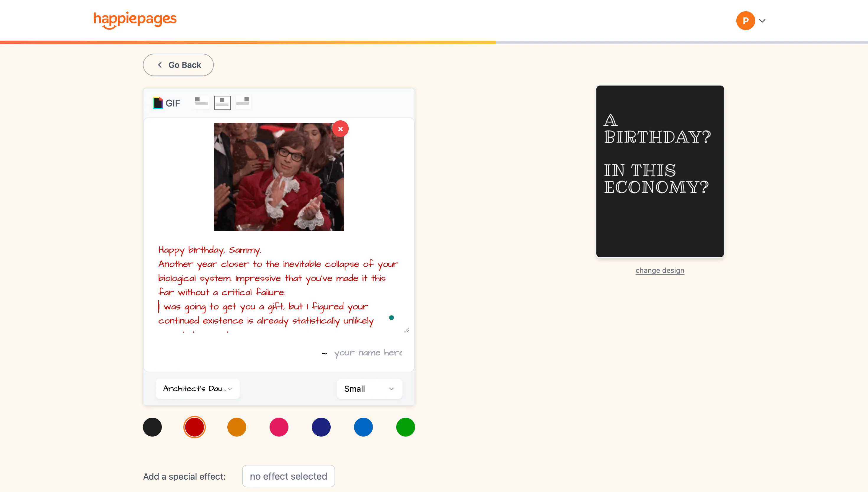Choose the green text color swatch
The width and height of the screenshot is (868, 492).
click(x=405, y=427)
